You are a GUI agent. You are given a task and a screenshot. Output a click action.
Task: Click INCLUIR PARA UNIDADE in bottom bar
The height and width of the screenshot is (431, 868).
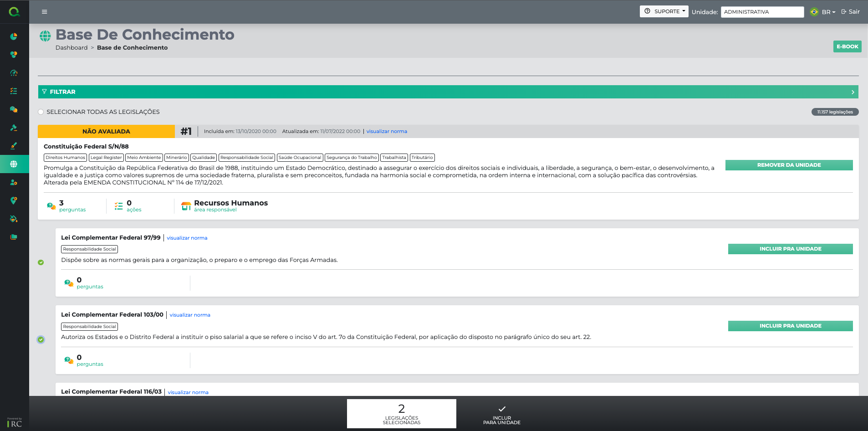(501, 414)
